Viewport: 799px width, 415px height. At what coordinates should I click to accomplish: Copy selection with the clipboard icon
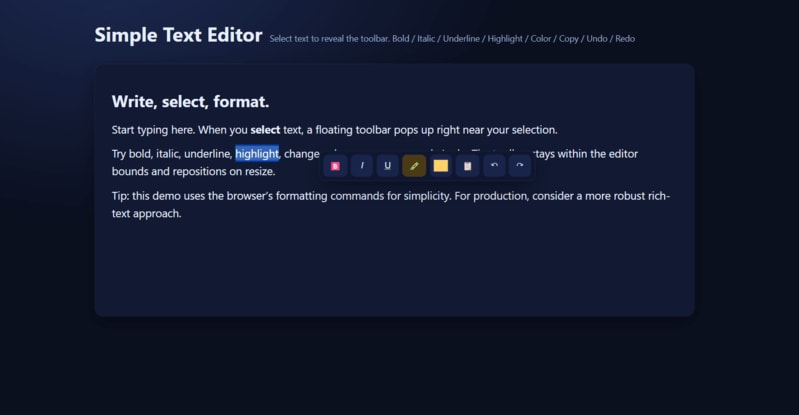467,166
